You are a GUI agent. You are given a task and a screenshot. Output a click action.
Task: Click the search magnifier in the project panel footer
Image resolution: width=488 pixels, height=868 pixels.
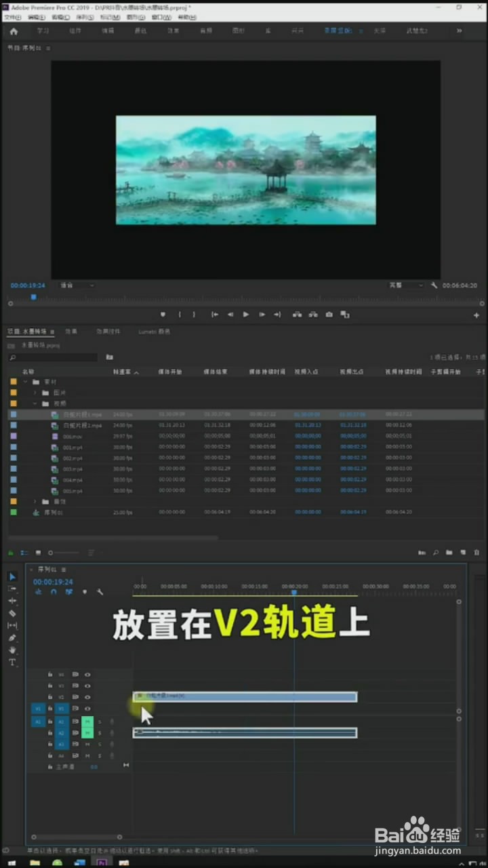[x=436, y=553]
